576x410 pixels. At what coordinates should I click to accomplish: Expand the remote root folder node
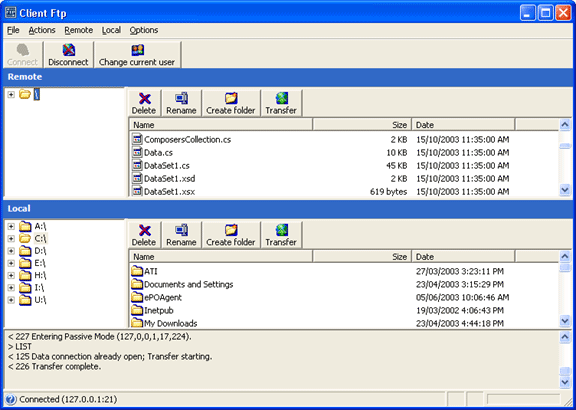pos(11,94)
